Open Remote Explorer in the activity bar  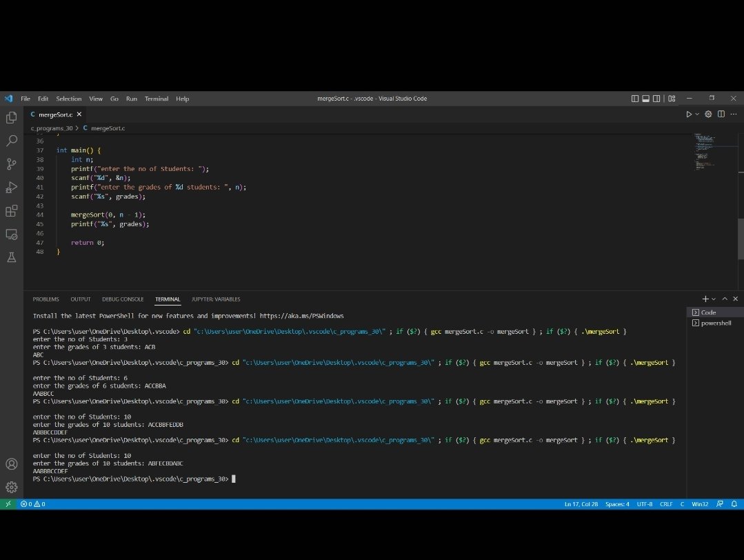(11, 234)
